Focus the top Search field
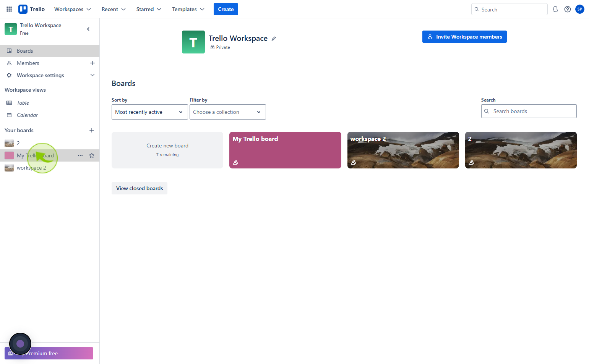Screen dimensions: 589x364 pyautogui.click(x=509, y=9)
